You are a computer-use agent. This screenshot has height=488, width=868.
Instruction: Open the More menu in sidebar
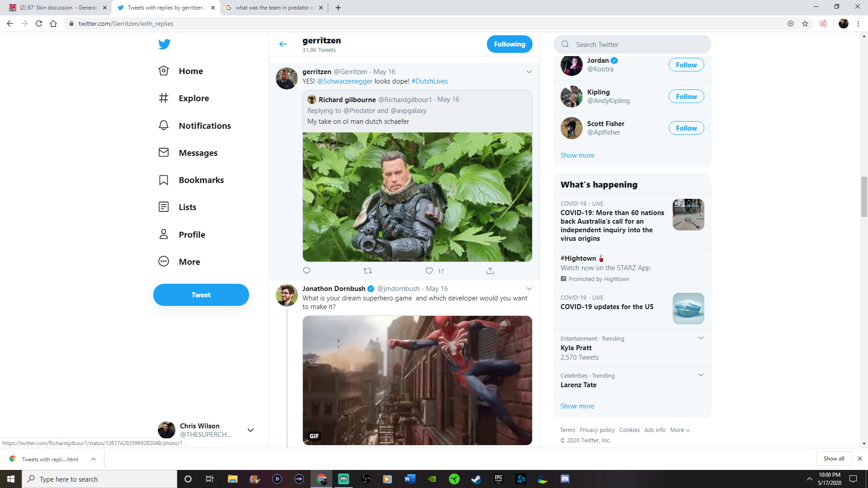click(x=179, y=262)
